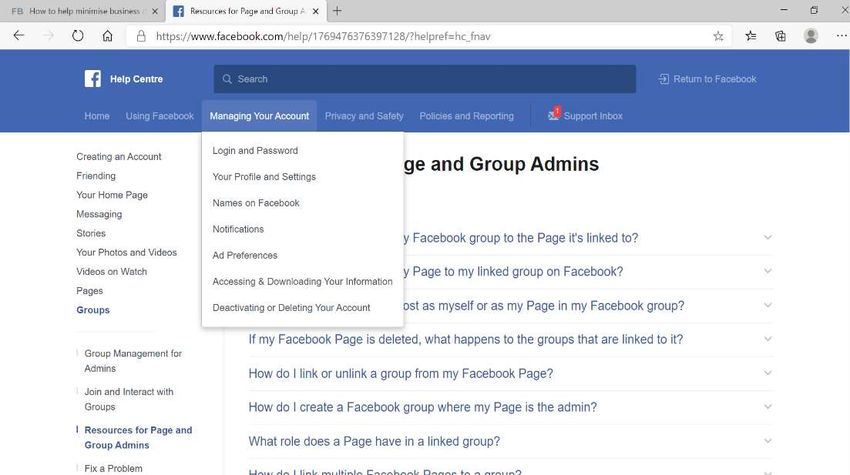This screenshot has width=850, height=475.
Task: Click the search magnifier icon
Action: tap(227, 79)
